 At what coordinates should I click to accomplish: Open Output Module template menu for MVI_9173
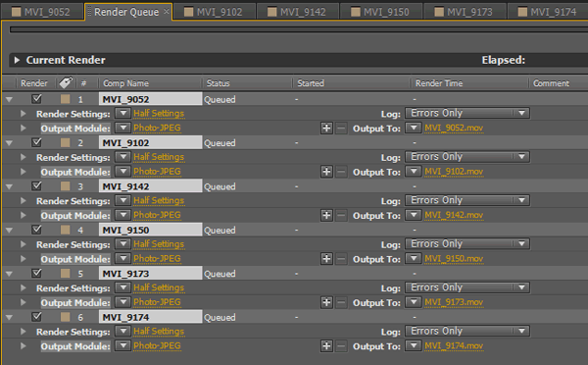click(122, 302)
